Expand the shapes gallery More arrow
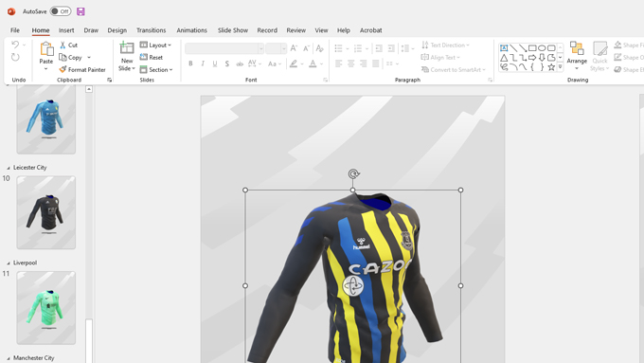Screen dimensions: 644x363 (x=561, y=66)
